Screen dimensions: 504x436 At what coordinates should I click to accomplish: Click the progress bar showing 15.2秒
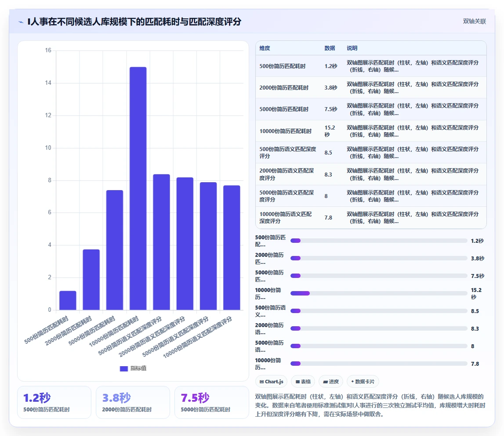379,293
